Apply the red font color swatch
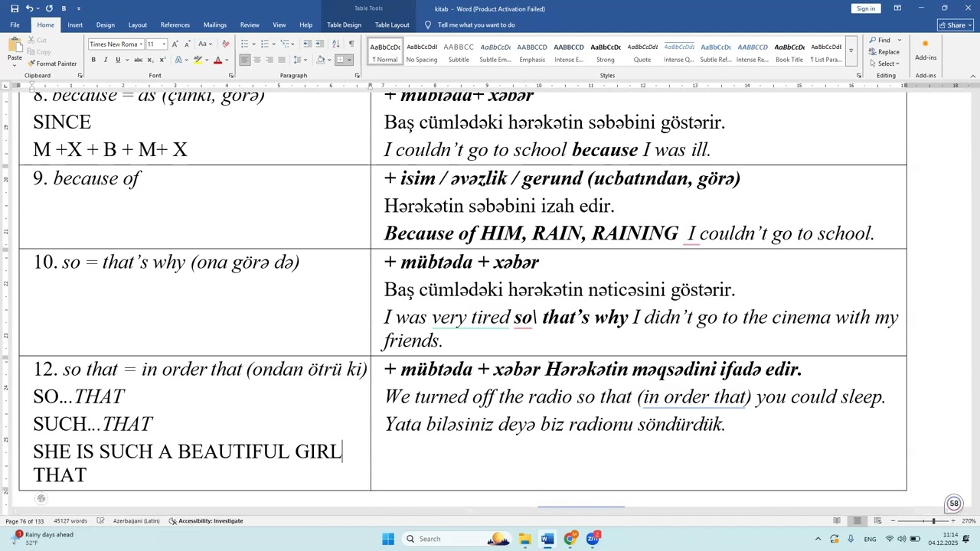980x551 pixels. (217, 60)
